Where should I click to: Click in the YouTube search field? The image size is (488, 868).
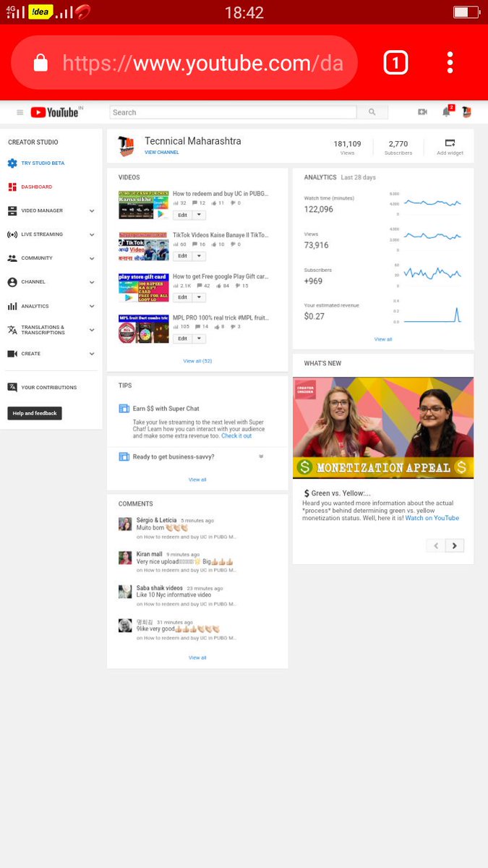(x=233, y=112)
